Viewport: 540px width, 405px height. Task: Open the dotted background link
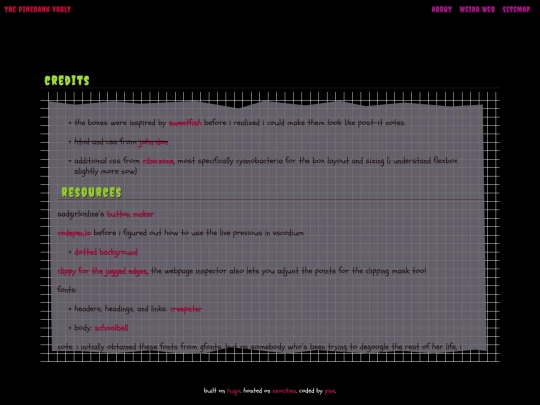tap(106, 252)
